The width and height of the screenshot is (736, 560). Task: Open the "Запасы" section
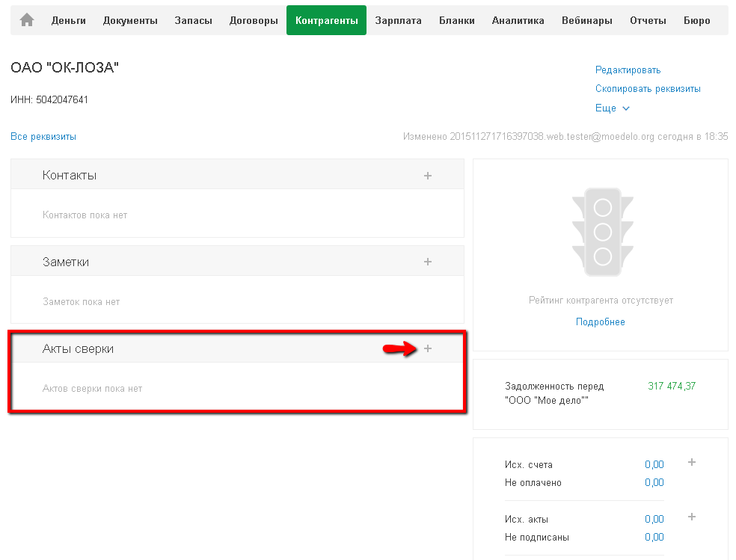[x=193, y=21]
